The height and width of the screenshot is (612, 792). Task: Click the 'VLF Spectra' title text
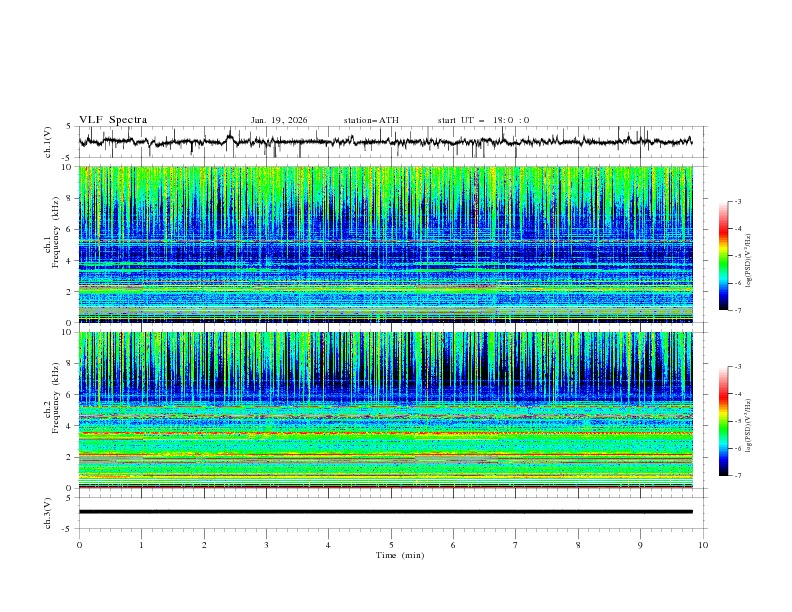click(113, 120)
